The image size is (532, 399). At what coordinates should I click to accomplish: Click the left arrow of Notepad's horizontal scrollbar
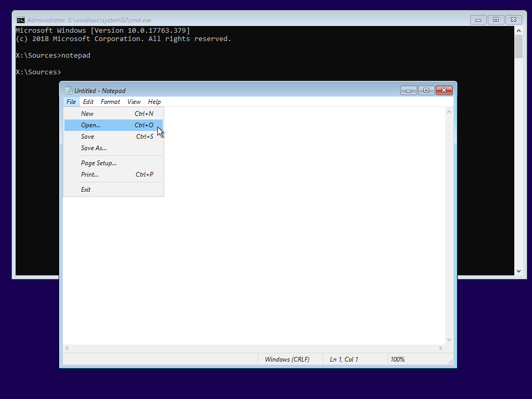pos(66,348)
